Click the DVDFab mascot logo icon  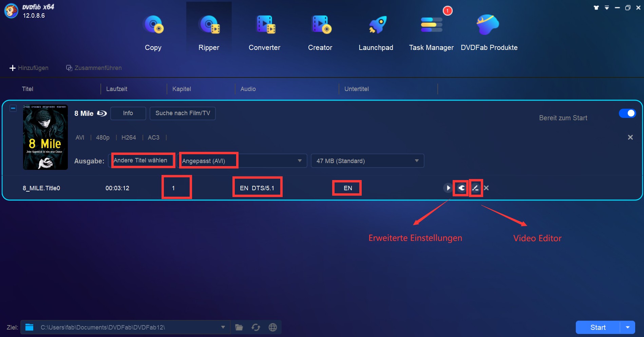(x=11, y=11)
